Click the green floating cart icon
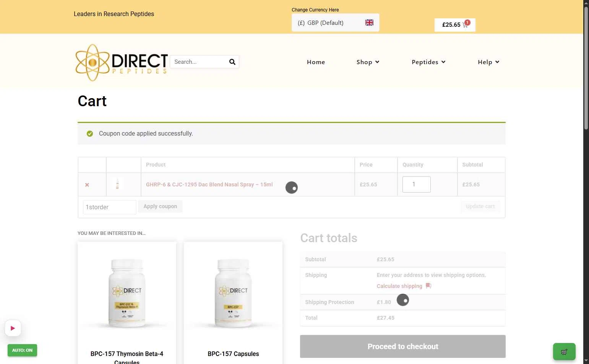Image resolution: width=589 pixels, height=364 pixels. click(564, 352)
